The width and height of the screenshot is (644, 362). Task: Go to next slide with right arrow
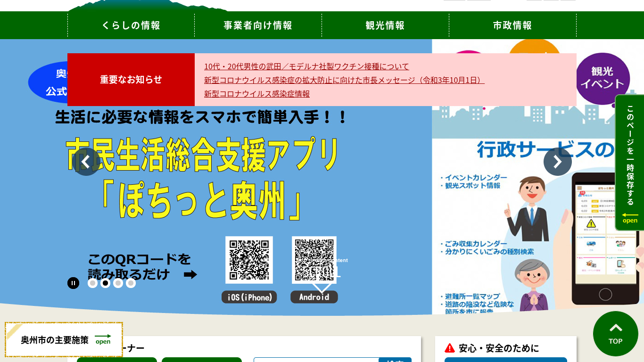[x=558, y=162]
